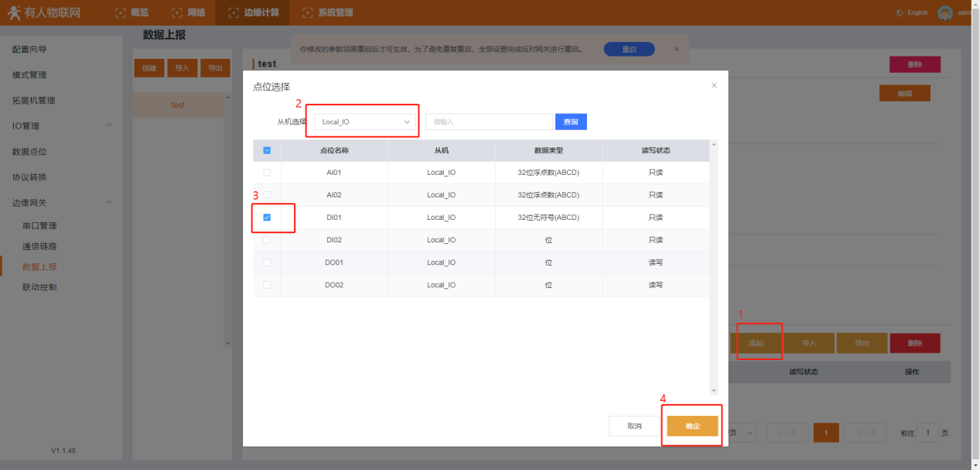Click the 重启 button in banner
This screenshot has width=980, height=470.
point(629,49)
